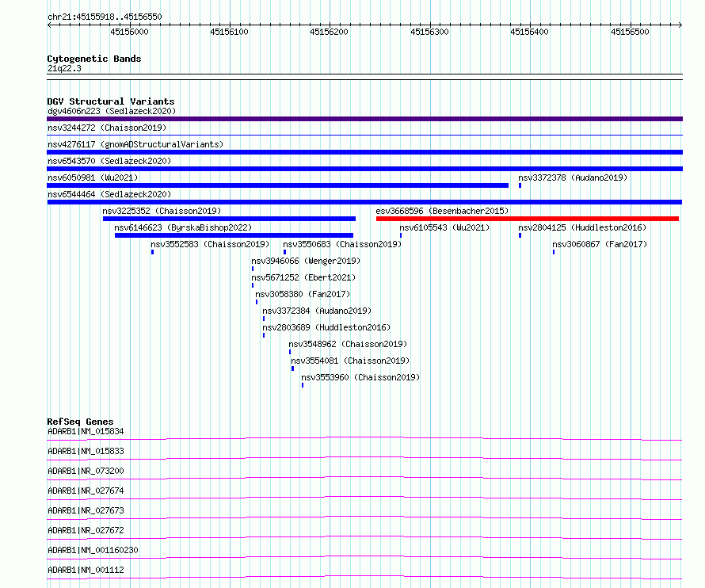This screenshot has width=705, height=588.
Task: Click nsv2803689 (Huddleston2016) label
Action: coord(326,327)
